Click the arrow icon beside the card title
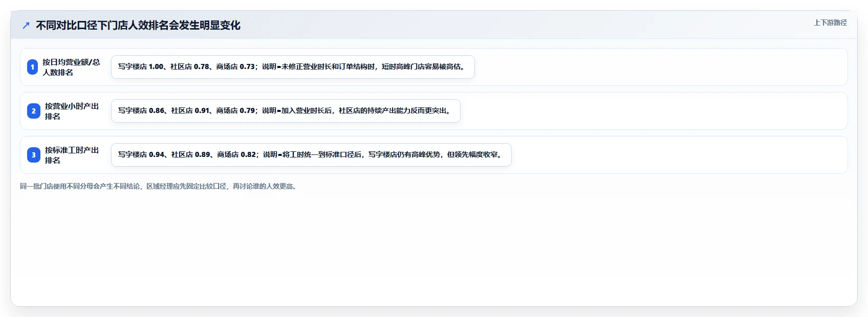Image resolution: width=868 pixels, height=317 pixels. coord(26,25)
